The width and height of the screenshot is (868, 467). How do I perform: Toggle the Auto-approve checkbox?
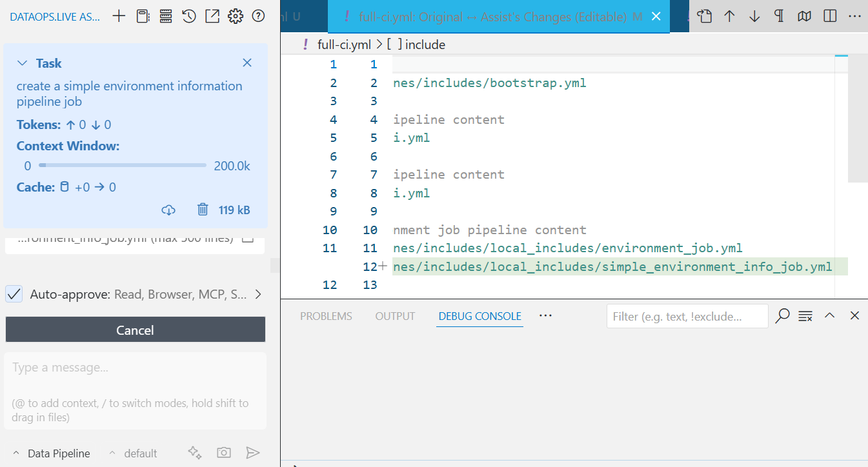click(14, 294)
